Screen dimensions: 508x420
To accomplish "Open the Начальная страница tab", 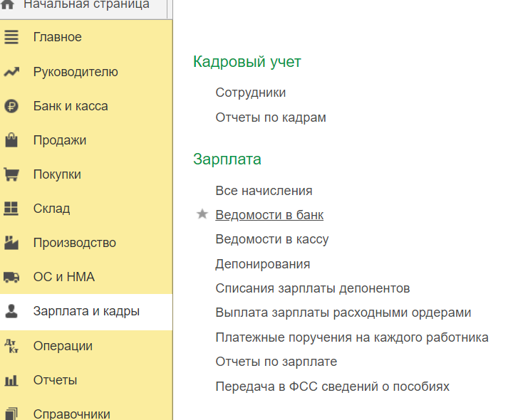I will point(85,6).
